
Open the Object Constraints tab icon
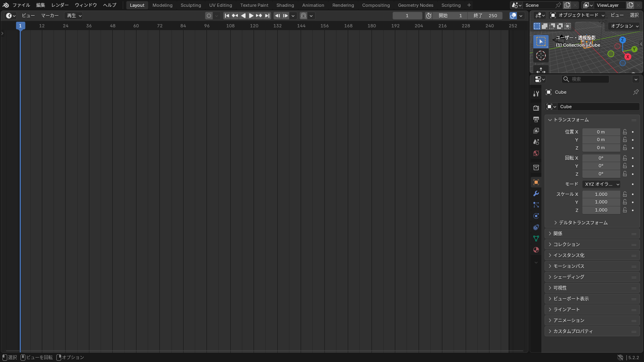pyautogui.click(x=536, y=227)
